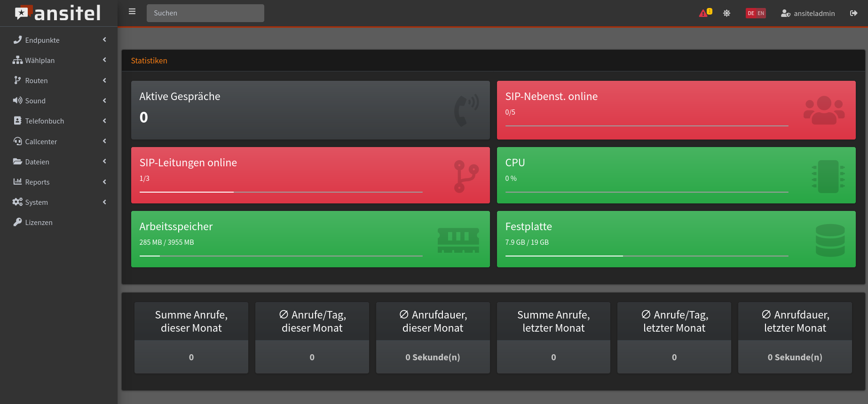The width and height of the screenshot is (868, 404).
Task: Click the System gears icon
Action: (x=17, y=202)
